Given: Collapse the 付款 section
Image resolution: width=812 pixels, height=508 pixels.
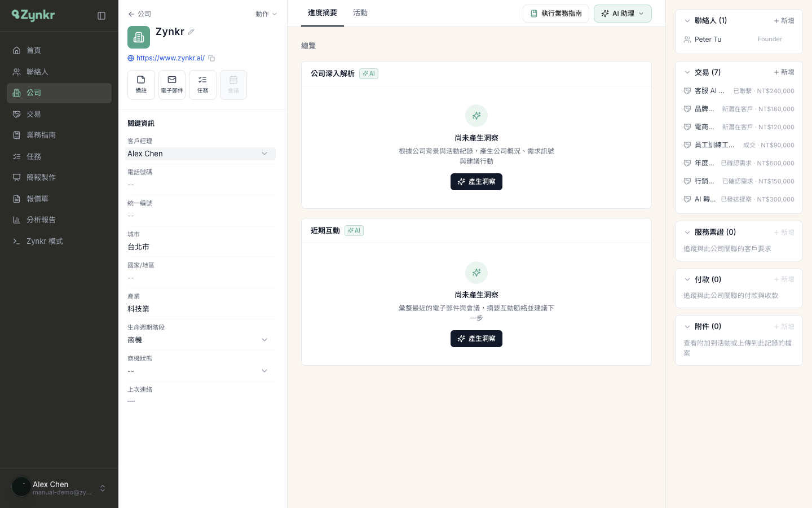Looking at the screenshot, I should 687,279.
